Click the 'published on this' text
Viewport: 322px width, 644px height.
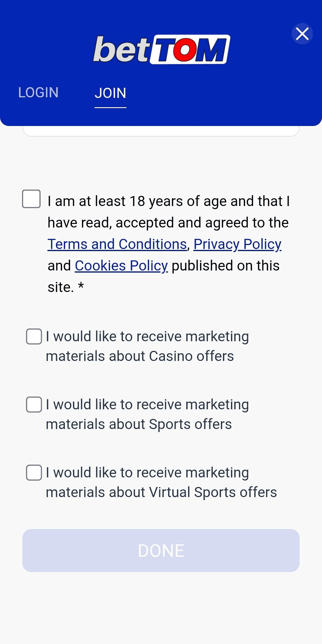(x=225, y=266)
